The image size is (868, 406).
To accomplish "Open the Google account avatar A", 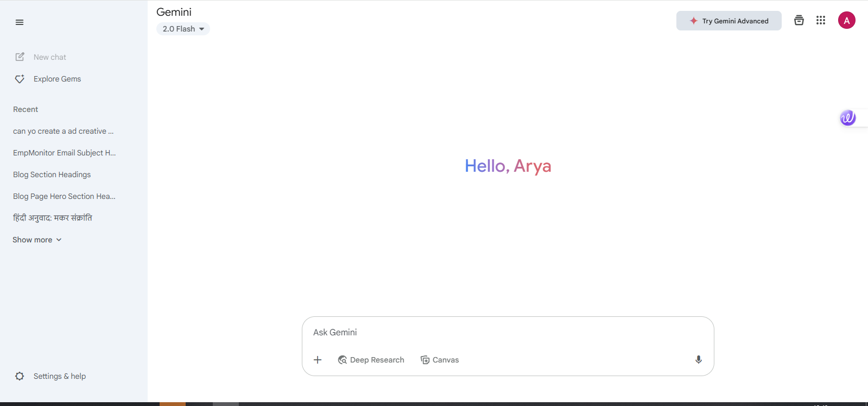I will (847, 21).
